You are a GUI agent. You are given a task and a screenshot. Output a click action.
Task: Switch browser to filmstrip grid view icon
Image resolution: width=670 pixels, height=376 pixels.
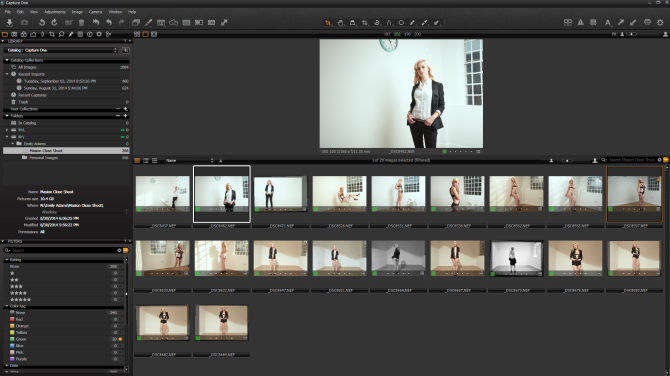click(137, 160)
